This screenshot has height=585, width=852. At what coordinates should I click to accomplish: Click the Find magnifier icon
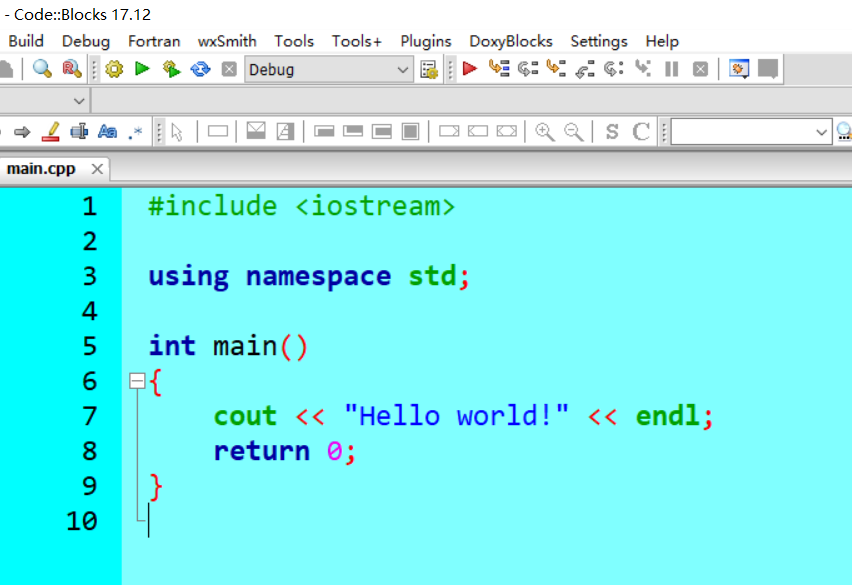point(42,69)
